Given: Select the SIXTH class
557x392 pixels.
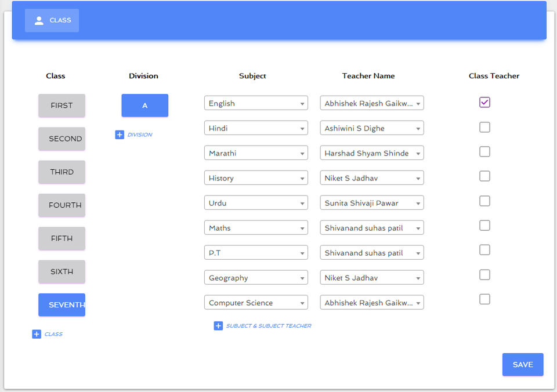Looking at the screenshot, I should [x=62, y=271].
